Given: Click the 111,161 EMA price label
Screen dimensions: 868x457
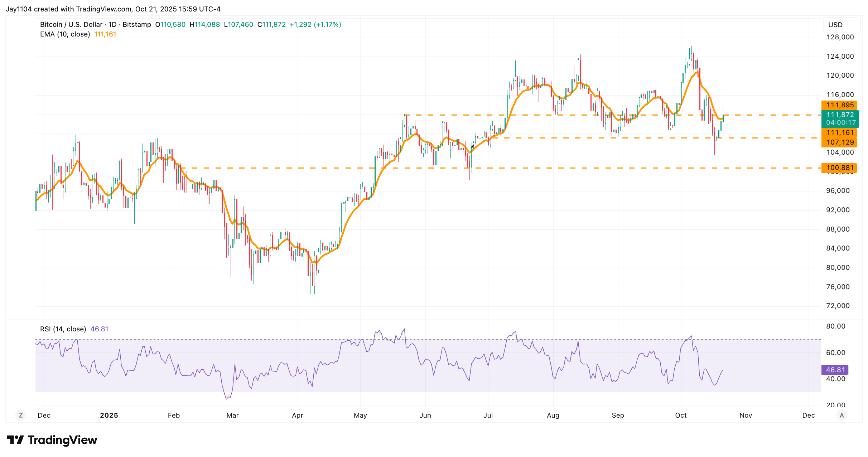Looking at the screenshot, I should click(x=840, y=133).
